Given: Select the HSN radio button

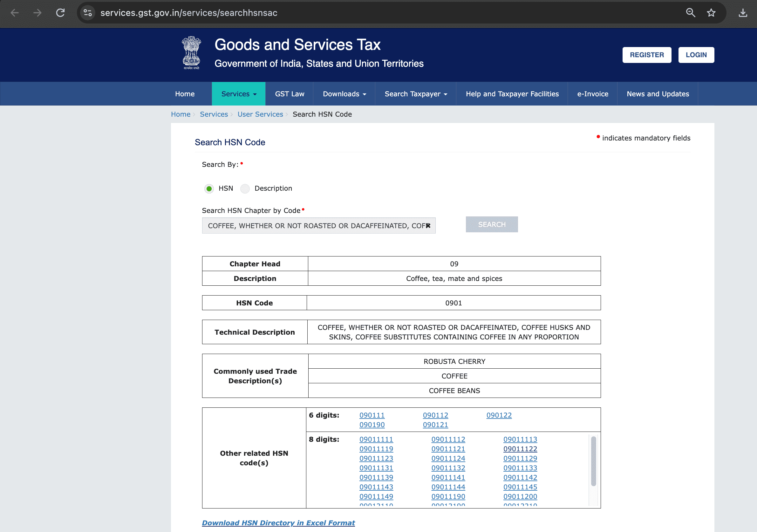Looking at the screenshot, I should [x=209, y=188].
